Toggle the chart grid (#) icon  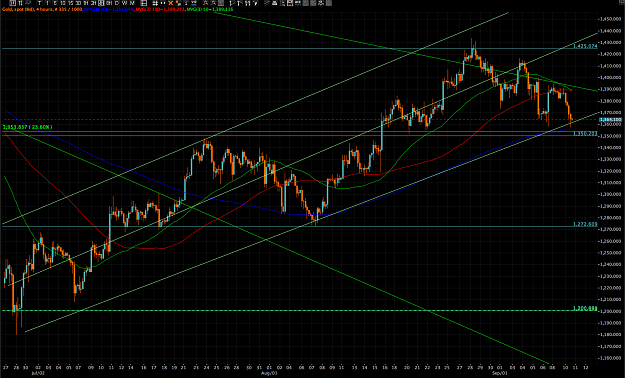[x=155, y=3]
